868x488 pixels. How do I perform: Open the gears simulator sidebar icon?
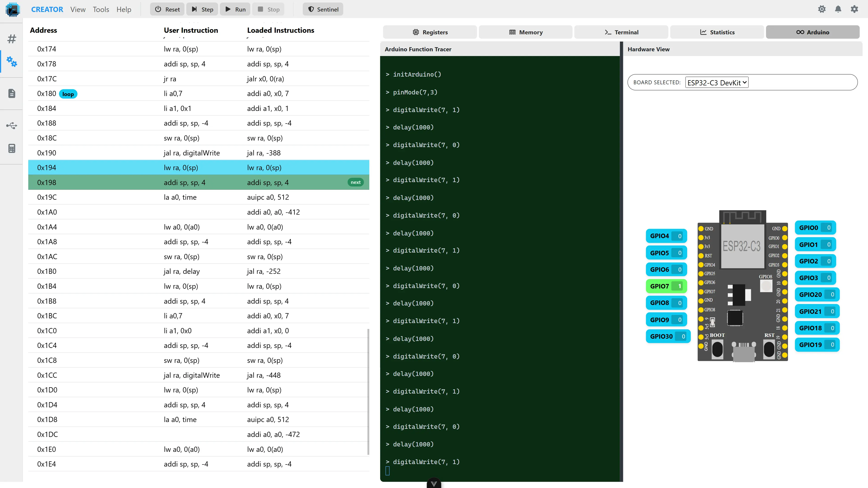pyautogui.click(x=12, y=62)
